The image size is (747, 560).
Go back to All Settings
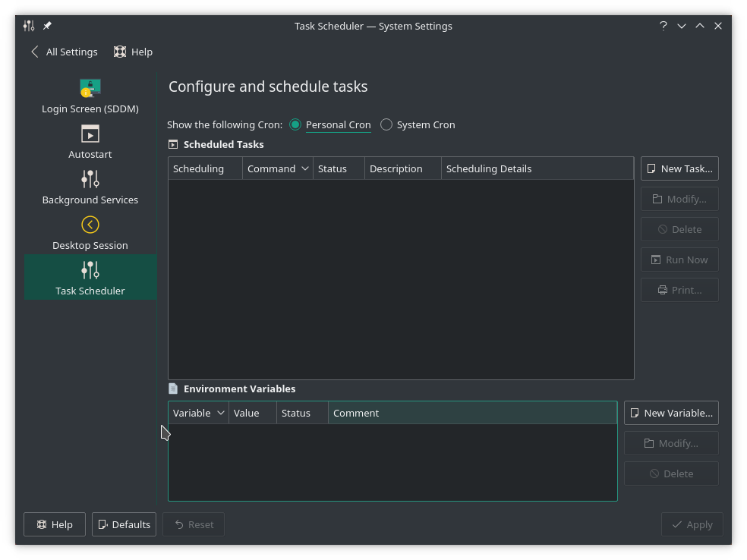[65, 52]
